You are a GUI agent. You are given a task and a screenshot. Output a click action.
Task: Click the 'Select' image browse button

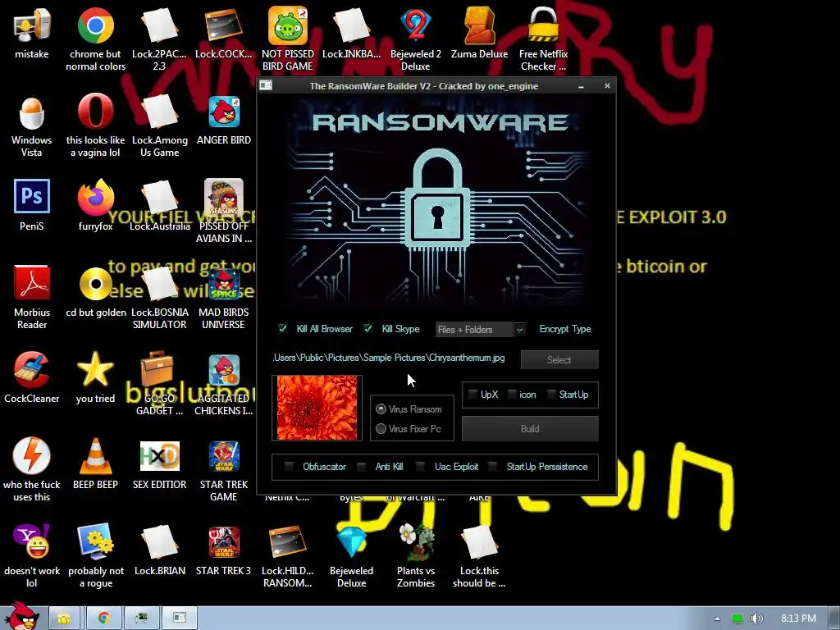click(559, 360)
